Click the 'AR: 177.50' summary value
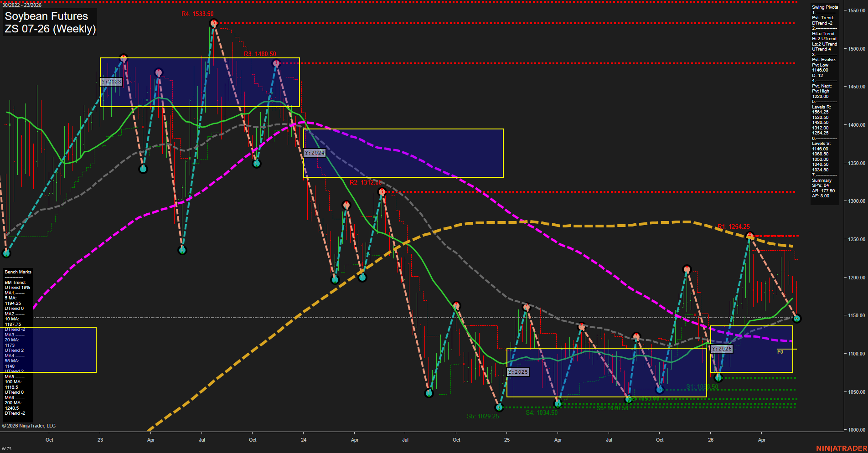 pyautogui.click(x=823, y=191)
